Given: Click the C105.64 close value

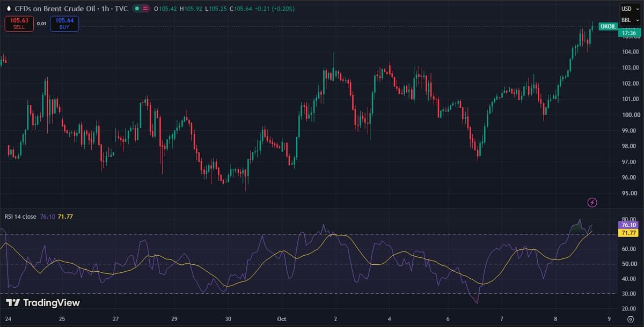Looking at the screenshot, I should (241, 9).
